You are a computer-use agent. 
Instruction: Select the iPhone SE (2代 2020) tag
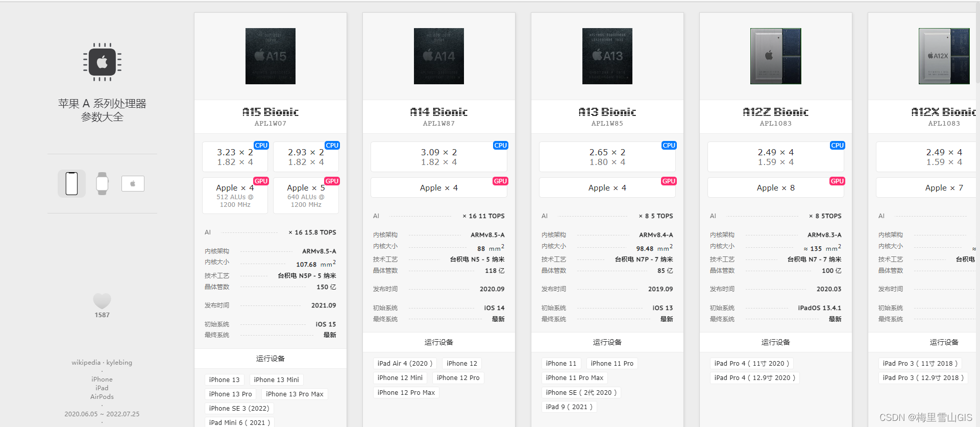(x=581, y=393)
